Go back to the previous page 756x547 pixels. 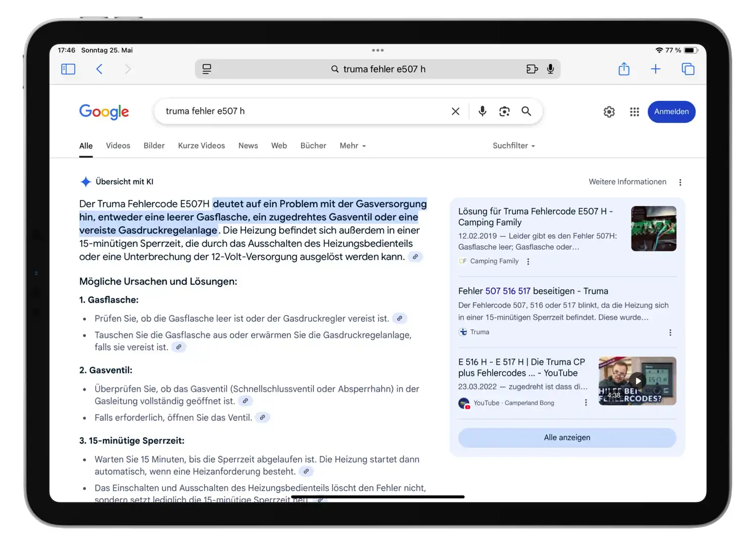[x=99, y=69]
